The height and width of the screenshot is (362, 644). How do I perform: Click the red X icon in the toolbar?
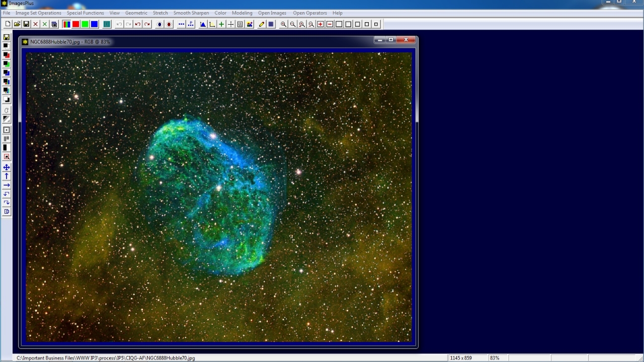tap(36, 24)
